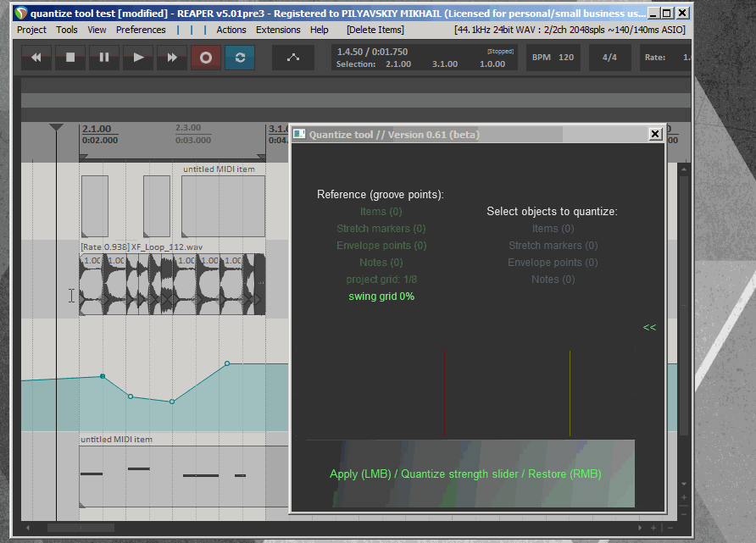Image resolution: width=756 pixels, height=543 pixels.
Task: Click the BPM 120 tempo field
Action: click(x=553, y=58)
